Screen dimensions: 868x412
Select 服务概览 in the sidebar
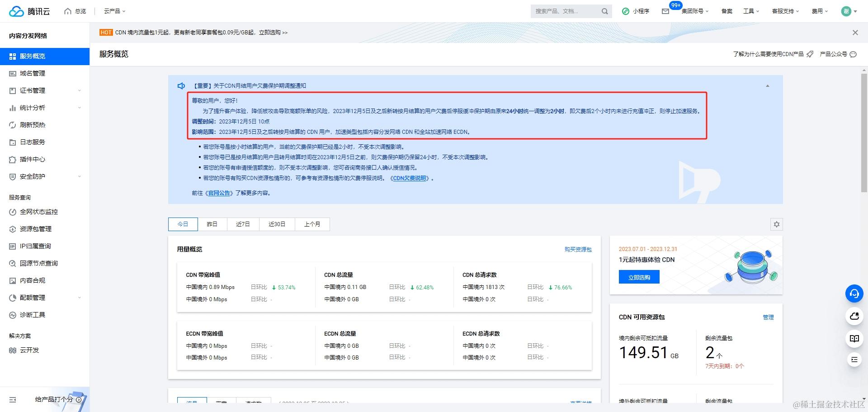(45, 56)
